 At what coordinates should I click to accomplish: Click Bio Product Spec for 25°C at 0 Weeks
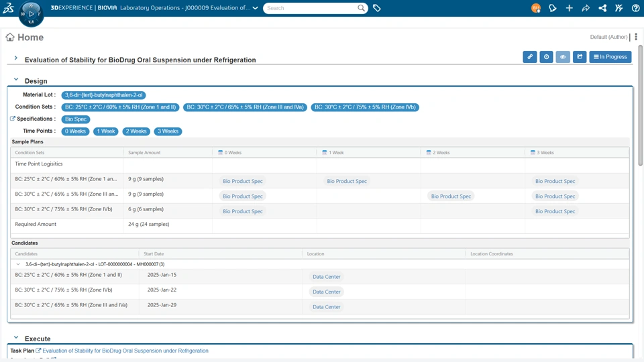tap(243, 181)
